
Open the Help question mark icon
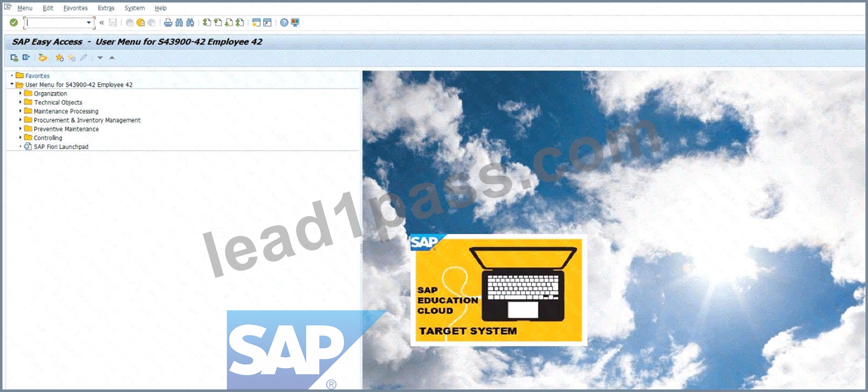(284, 23)
